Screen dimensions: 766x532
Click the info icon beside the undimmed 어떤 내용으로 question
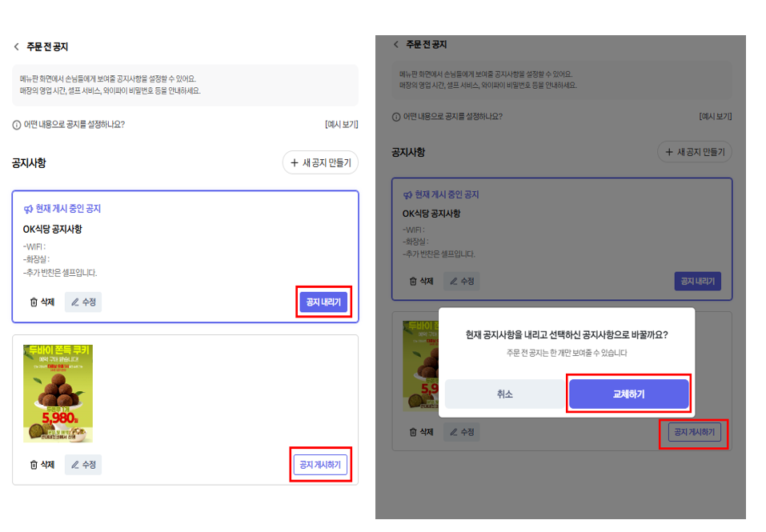16,125
